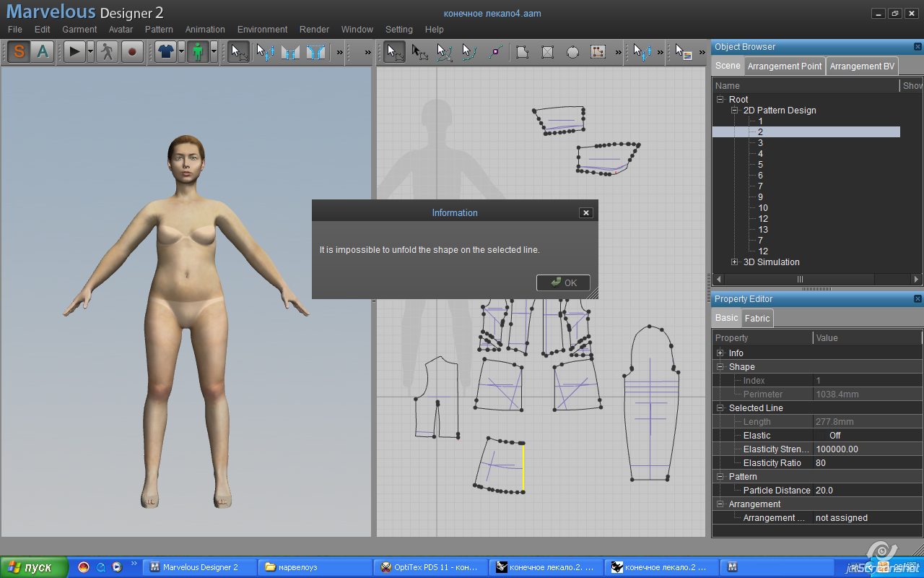Expand the Info property group
Viewport: 924px width, 578px height.
coord(720,353)
